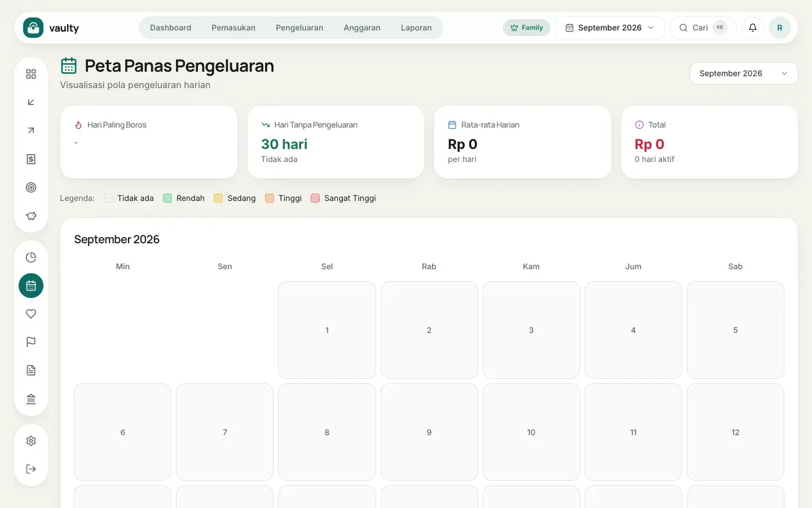
Task: Select day 7 in the calendar
Action: (x=224, y=432)
